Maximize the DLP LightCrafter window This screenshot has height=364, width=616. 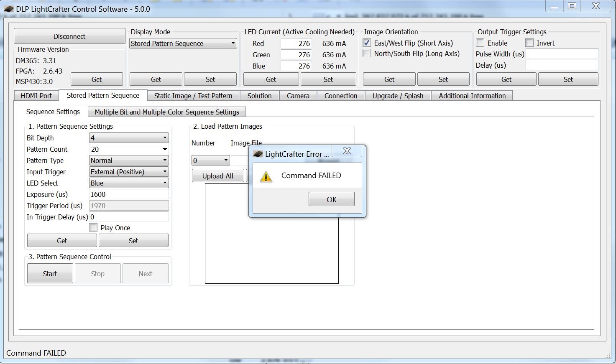click(x=572, y=6)
